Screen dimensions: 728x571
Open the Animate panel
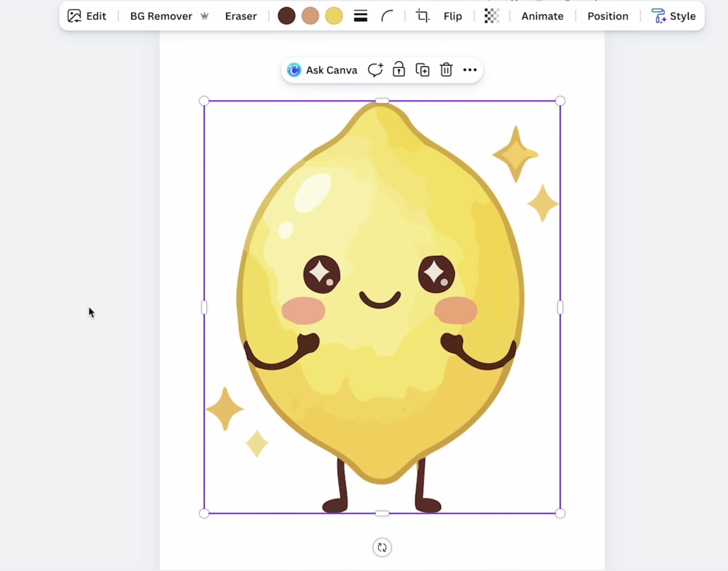coord(542,16)
